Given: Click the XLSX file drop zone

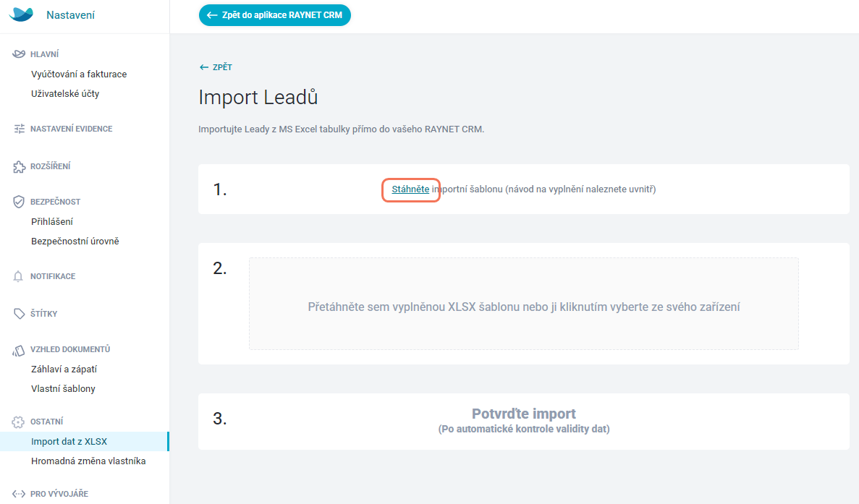Looking at the screenshot, I should click(524, 304).
